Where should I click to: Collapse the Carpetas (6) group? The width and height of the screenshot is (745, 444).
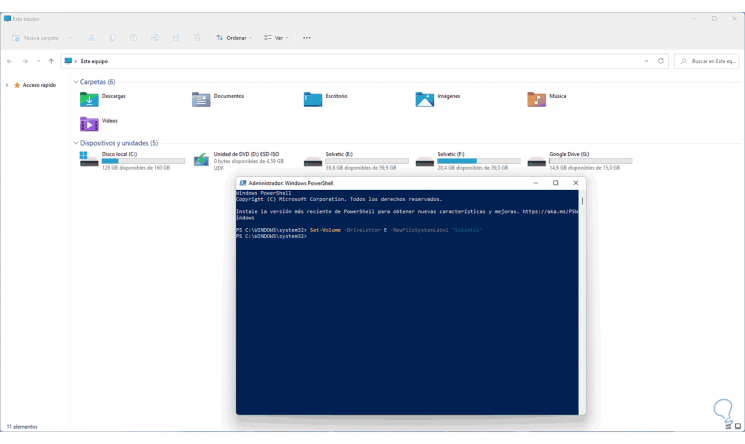[76, 82]
